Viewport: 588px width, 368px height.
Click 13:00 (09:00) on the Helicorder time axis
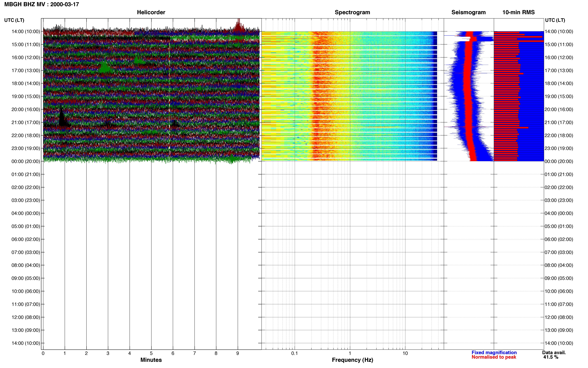[26, 330]
